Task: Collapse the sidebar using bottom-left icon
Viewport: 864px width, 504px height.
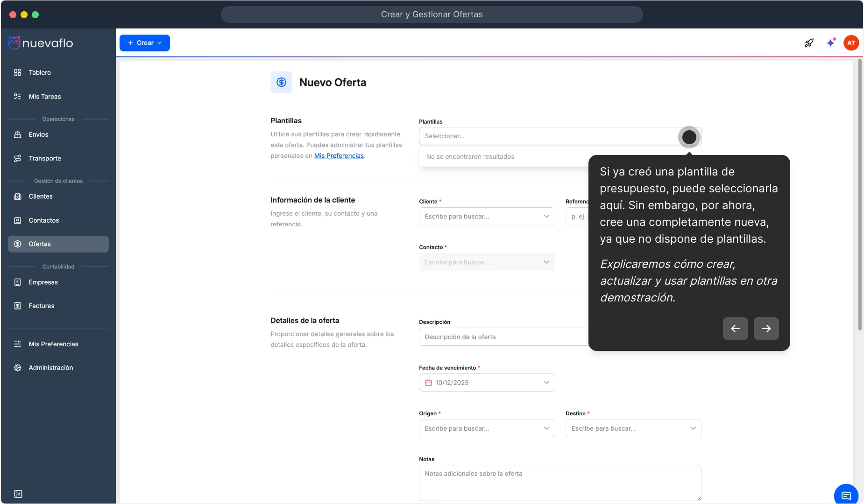Action: (x=18, y=494)
